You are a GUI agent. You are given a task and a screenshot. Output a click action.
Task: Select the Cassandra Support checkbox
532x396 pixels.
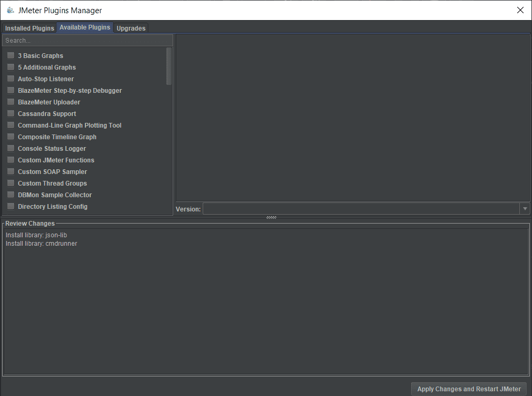[x=11, y=113]
